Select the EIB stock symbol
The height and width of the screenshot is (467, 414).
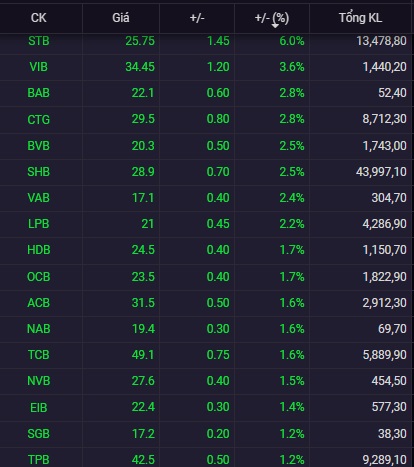click(39, 407)
